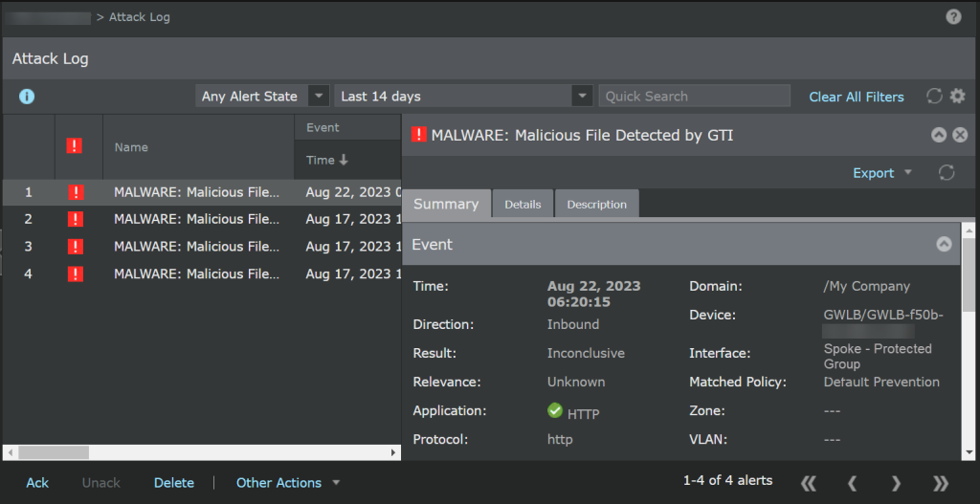Collapse the Event section
980x504 pixels.
[944, 244]
